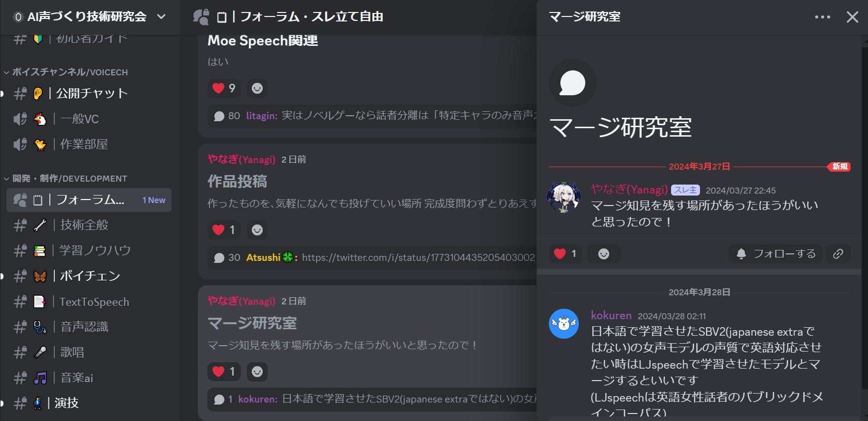Join the 作業部屋 voice channel

[x=89, y=144]
